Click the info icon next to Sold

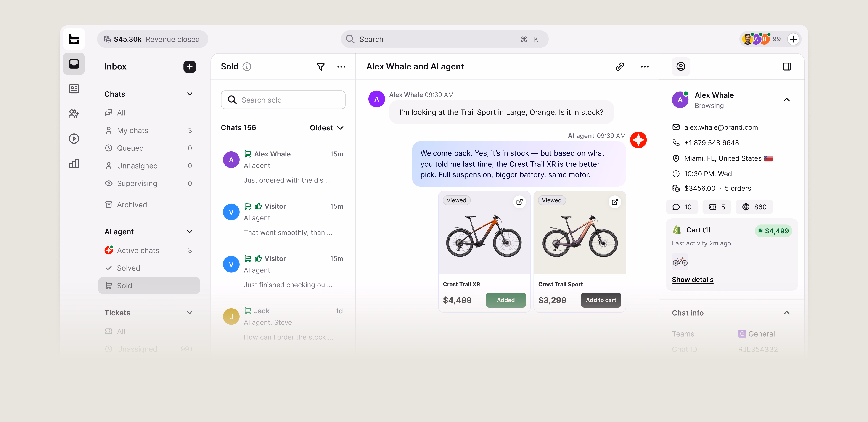pyautogui.click(x=247, y=67)
